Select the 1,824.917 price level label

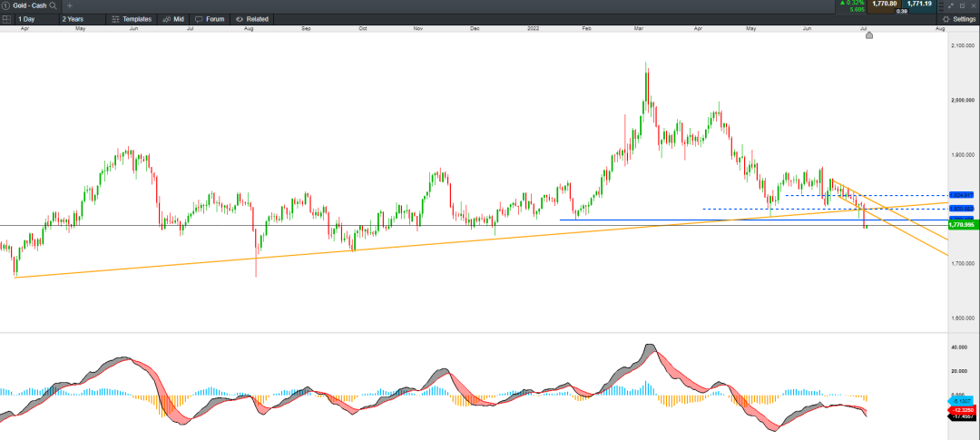click(961, 195)
